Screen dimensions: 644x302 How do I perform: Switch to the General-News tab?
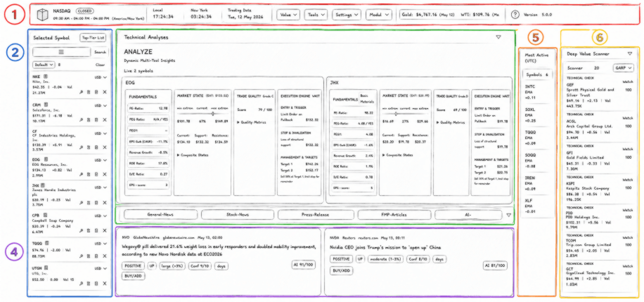[x=160, y=215]
